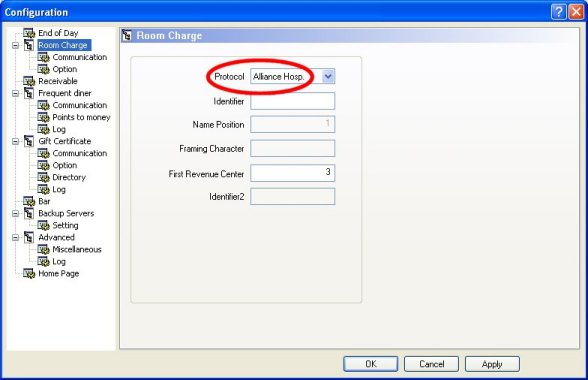Select the Advanced tree item

(x=56, y=237)
